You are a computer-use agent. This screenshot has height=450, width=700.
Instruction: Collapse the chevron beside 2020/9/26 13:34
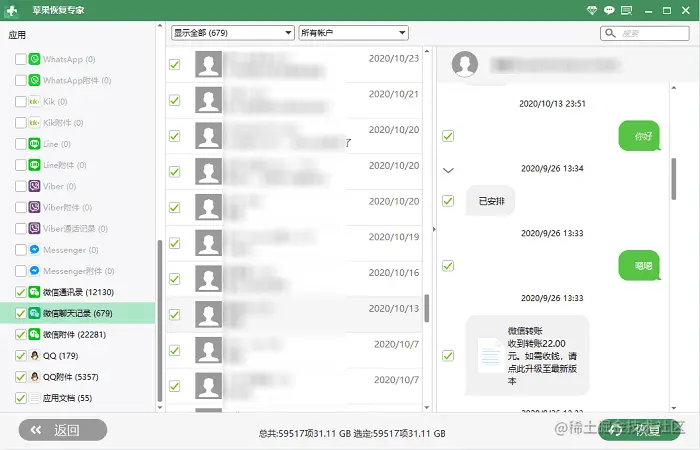pyautogui.click(x=448, y=170)
